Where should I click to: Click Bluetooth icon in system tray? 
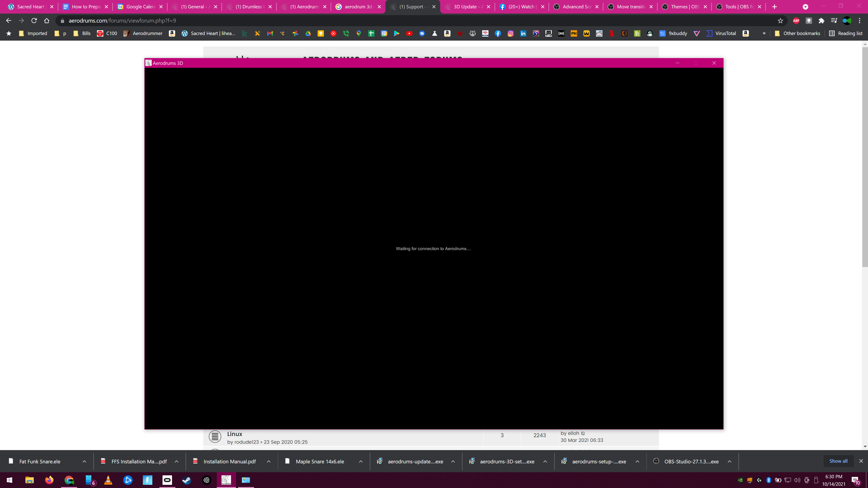click(x=769, y=480)
